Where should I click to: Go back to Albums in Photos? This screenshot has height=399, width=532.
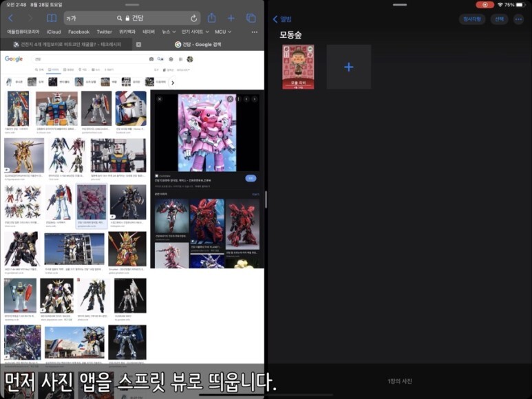[282, 19]
